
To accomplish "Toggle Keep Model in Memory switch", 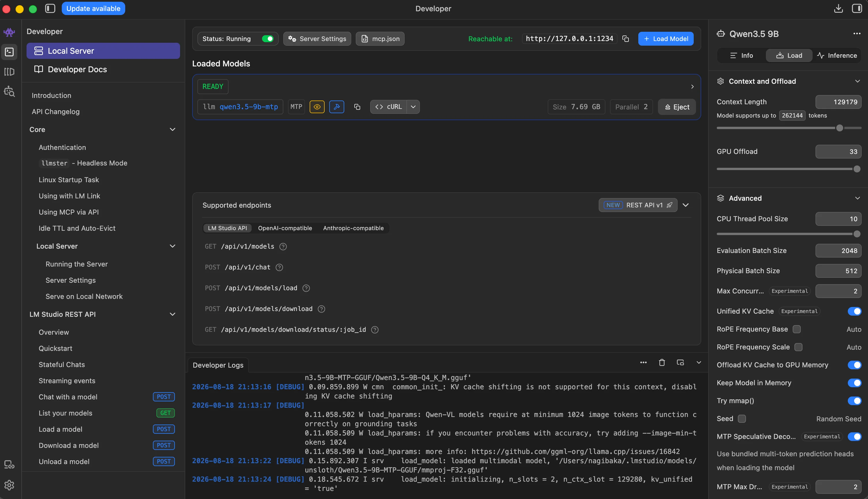I will pyautogui.click(x=854, y=383).
